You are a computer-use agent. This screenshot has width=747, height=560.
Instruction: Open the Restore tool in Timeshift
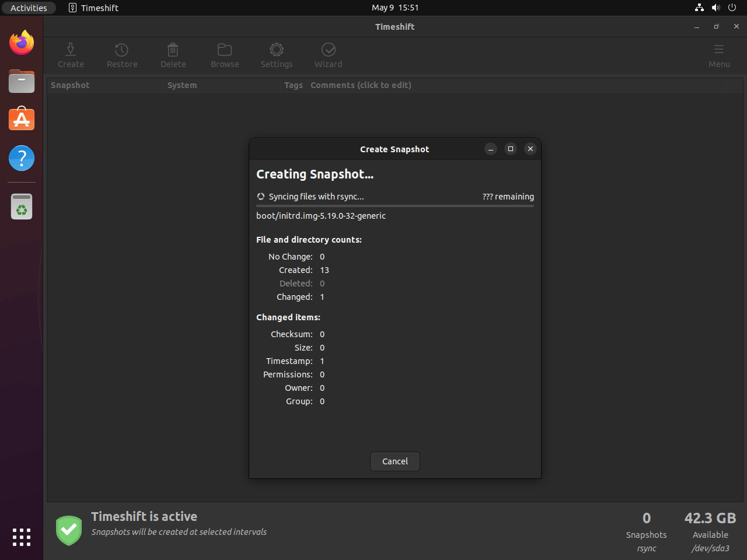pyautogui.click(x=122, y=55)
